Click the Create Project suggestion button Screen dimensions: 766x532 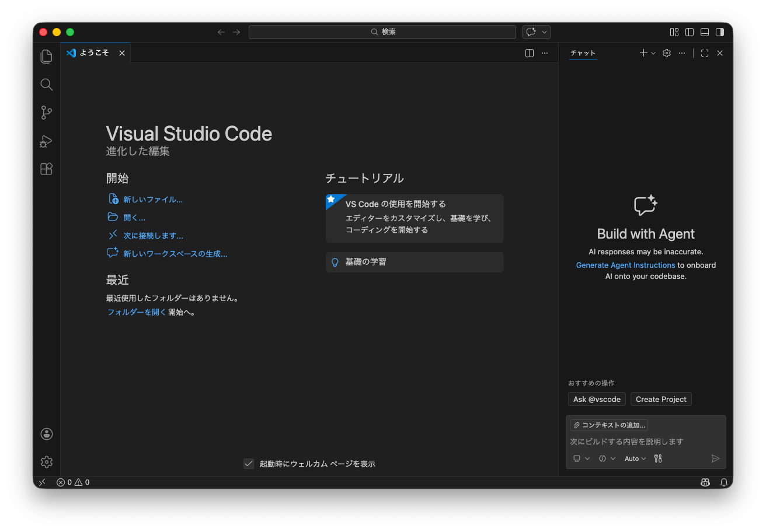tap(661, 399)
